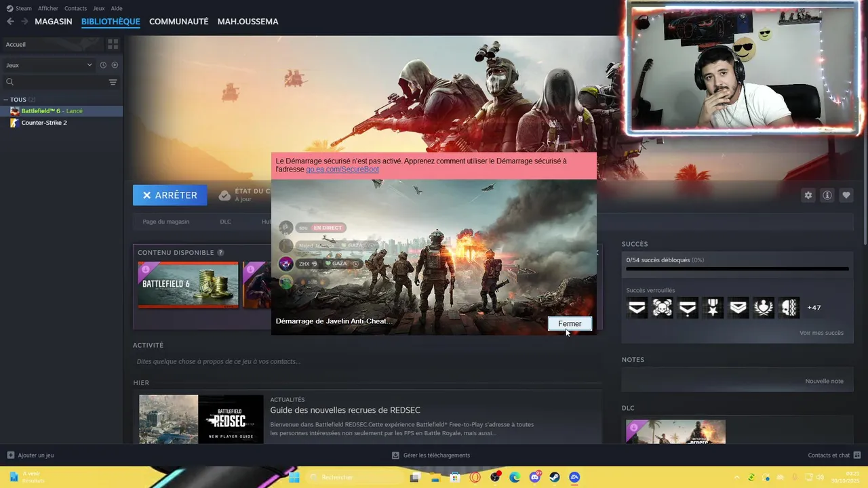The width and height of the screenshot is (868, 488).
Task: Click the plus icon for Ajouter un jeu
Action: click(11, 455)
